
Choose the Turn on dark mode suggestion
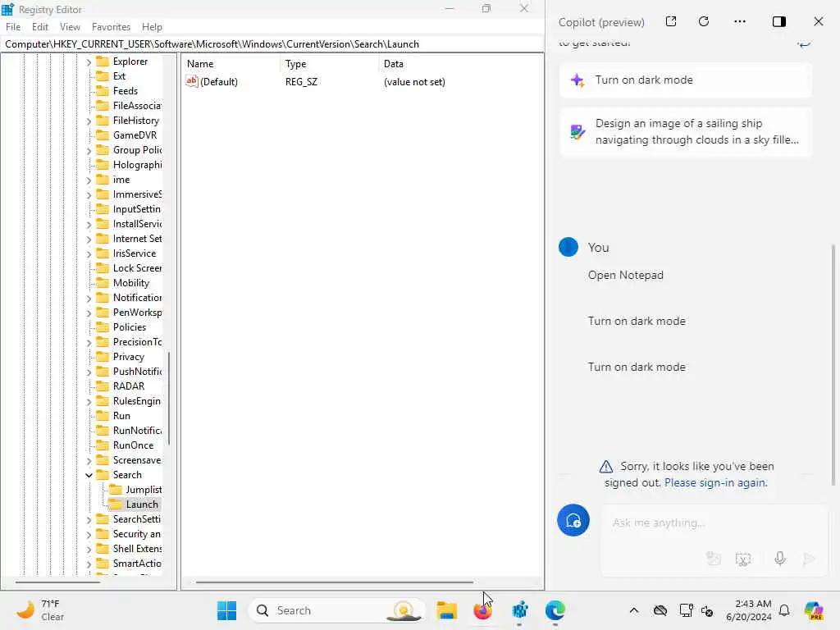tap(686, 80)
